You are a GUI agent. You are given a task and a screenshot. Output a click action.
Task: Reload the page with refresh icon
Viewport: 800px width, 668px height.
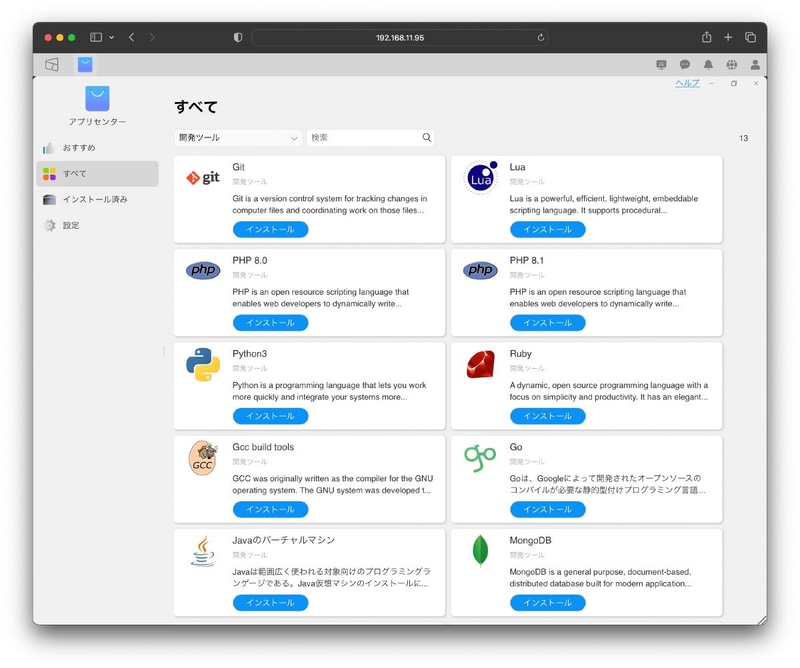tap(541, 37)
